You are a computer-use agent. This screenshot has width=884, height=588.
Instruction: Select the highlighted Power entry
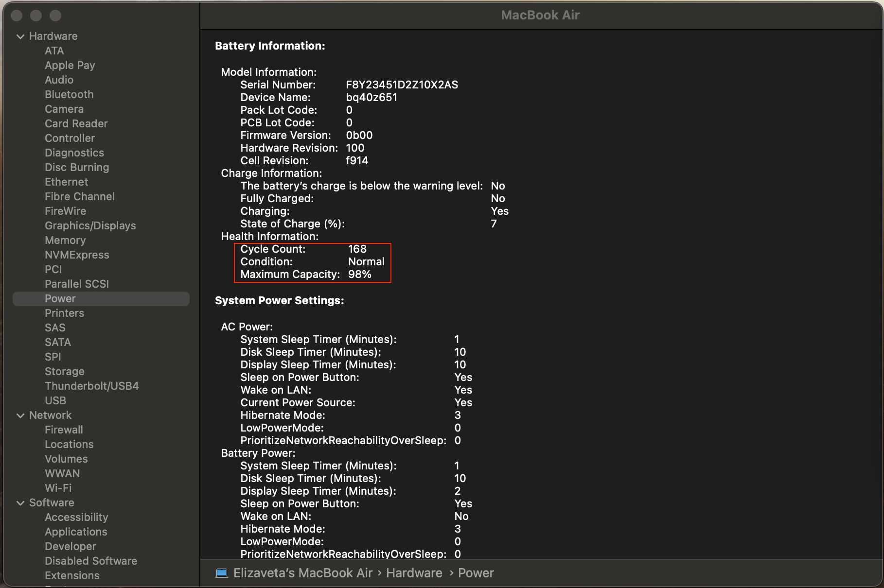[x=101, y=299]
